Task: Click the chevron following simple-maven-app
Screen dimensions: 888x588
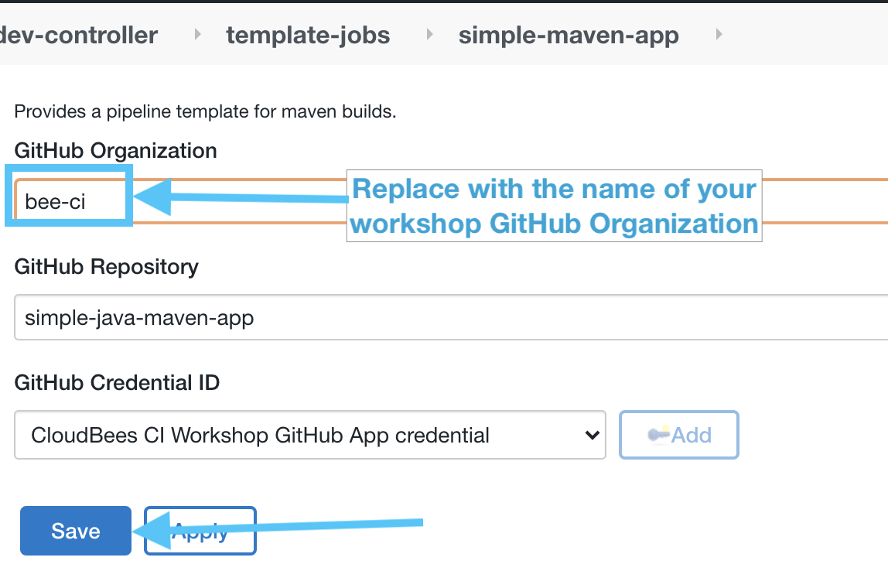Action: pyautogui.click(x=718, y=34)
